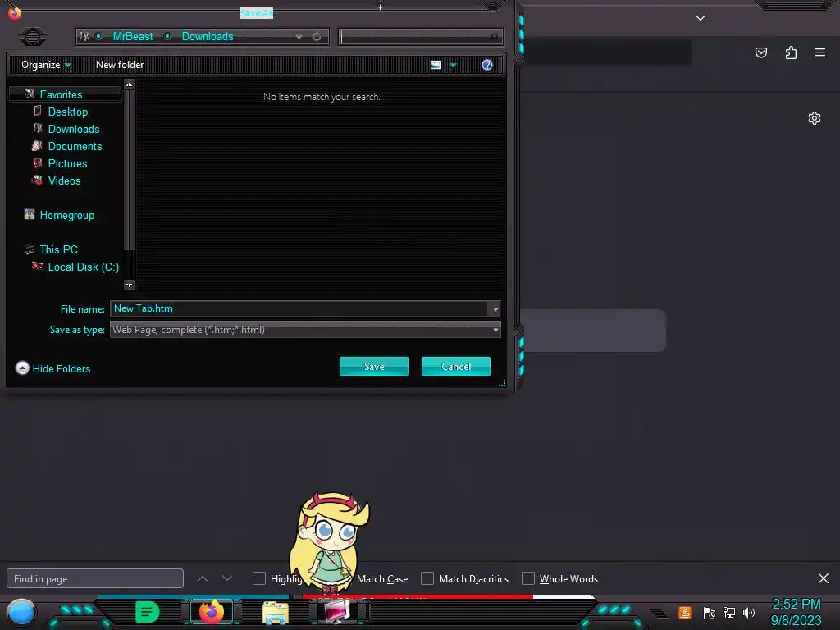Switch to Firefox on the taskbar

(212, 611)
